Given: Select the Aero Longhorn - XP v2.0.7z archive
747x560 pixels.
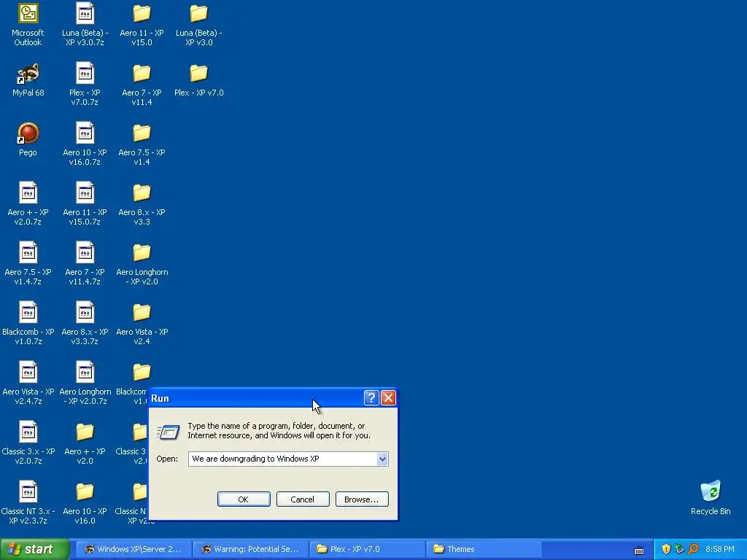Looking at the screenshot, I should (85, 384).
